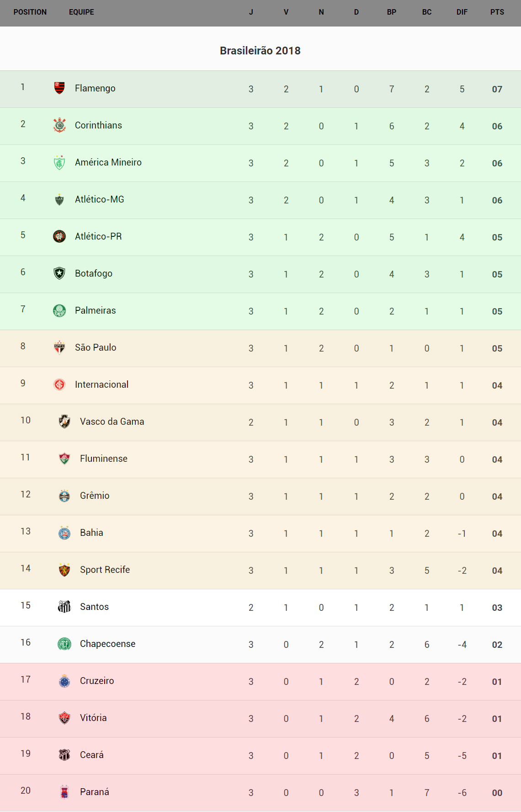Click the Palmeiras green crest icon

[x=59, y=310]
